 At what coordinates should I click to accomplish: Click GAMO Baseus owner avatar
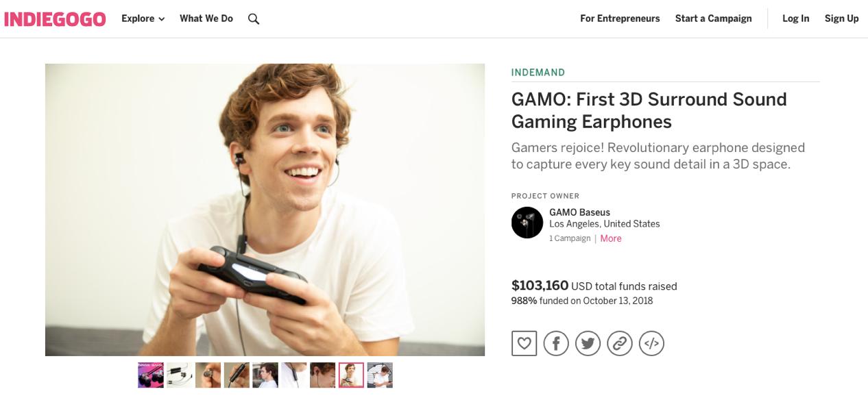click(x=527, y=223)
